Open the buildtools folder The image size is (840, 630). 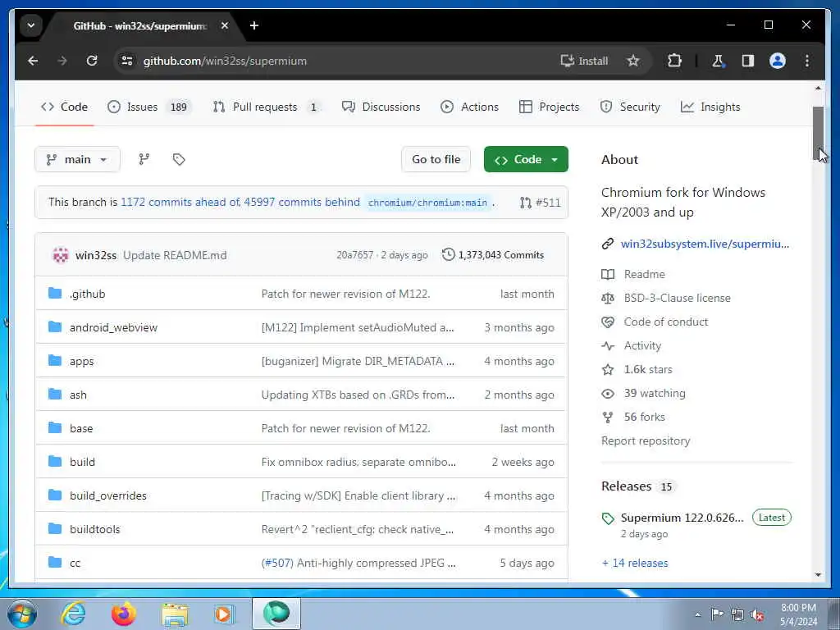tap(95, 529)
